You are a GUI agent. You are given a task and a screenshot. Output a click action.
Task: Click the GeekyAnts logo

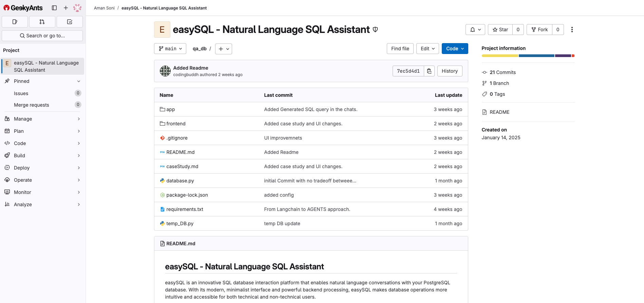click(x=23, y=8)
